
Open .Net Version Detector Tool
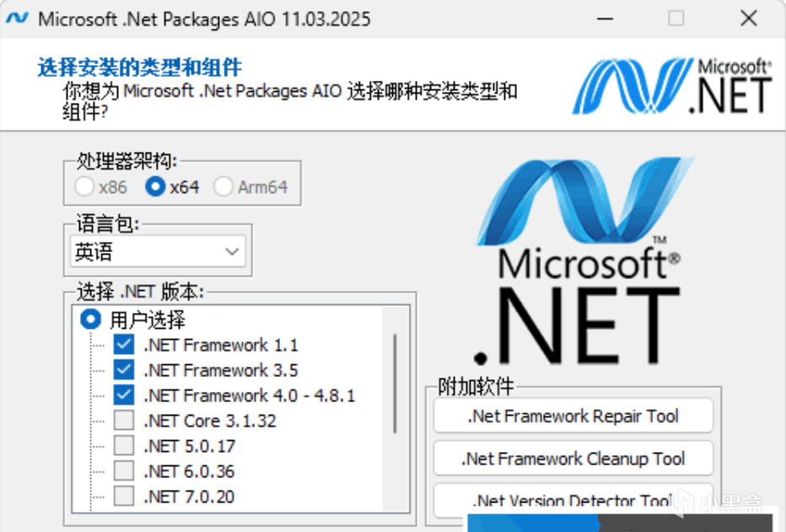[x=573, y=500]
